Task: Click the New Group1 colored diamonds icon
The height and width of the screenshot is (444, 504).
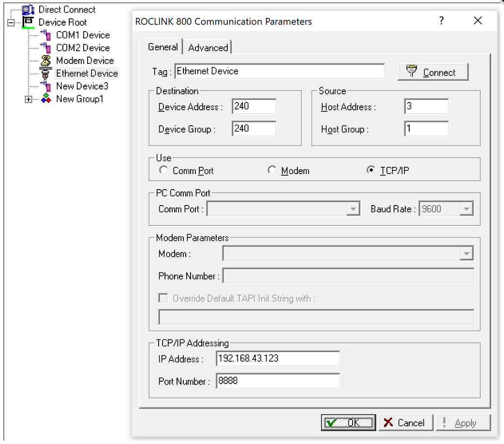Action: (x=46, y=99)
